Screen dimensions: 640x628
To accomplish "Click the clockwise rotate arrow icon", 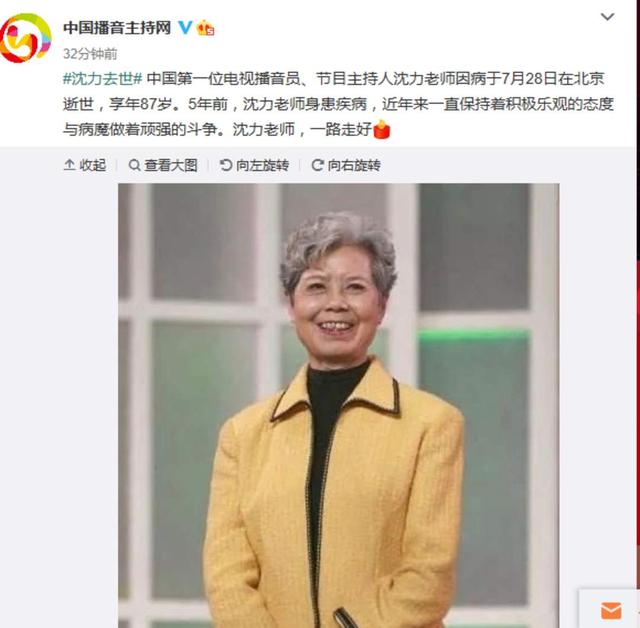I will tap(317, 165).
